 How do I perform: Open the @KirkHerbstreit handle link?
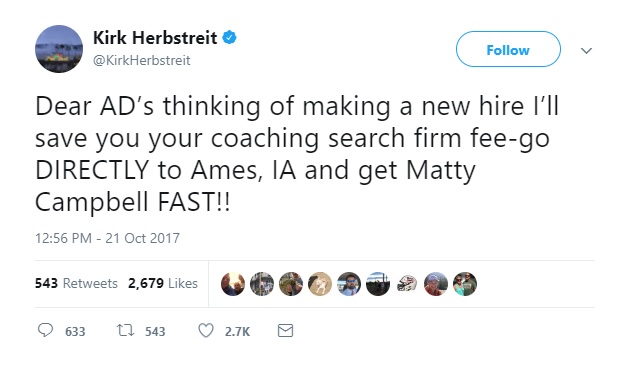tap(141, 60)
